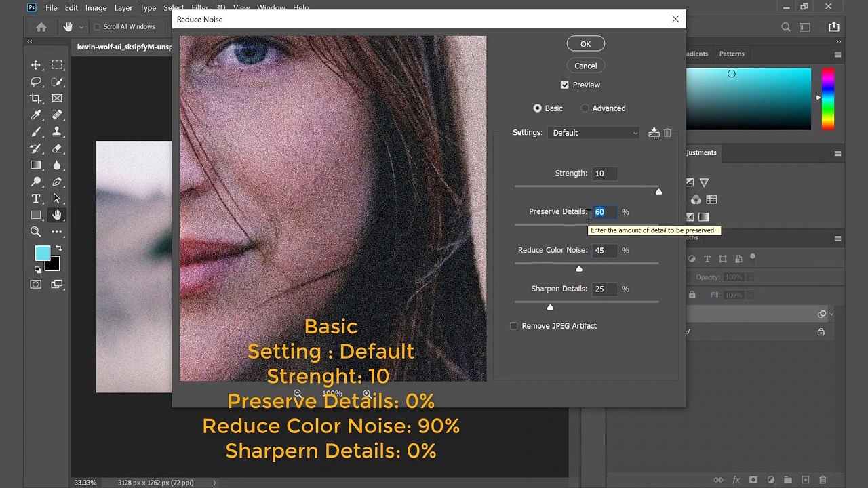The image size is (868, 488).
Task: Select the Quick Selection tool
Action: tap(57, 82)
